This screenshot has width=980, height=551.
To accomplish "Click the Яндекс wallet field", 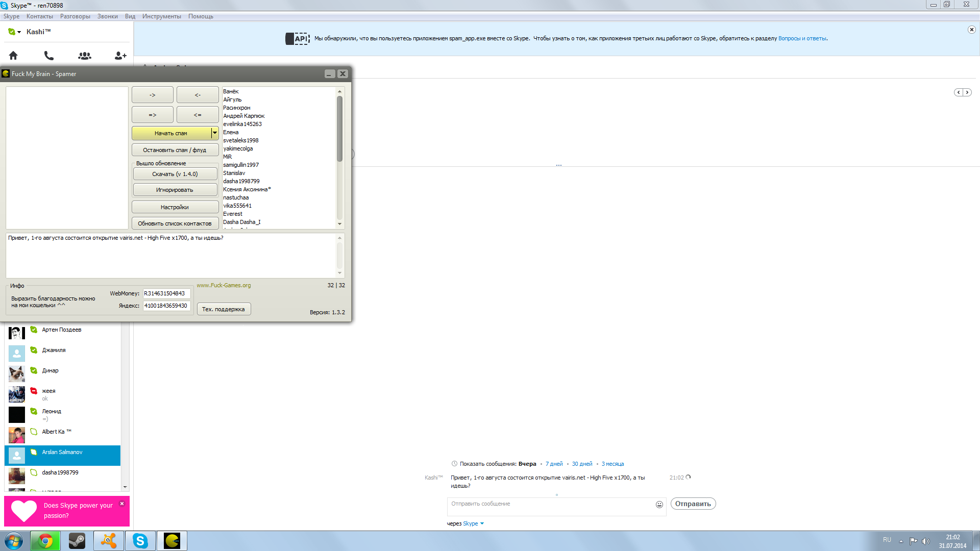I will (x=166, y=306).
